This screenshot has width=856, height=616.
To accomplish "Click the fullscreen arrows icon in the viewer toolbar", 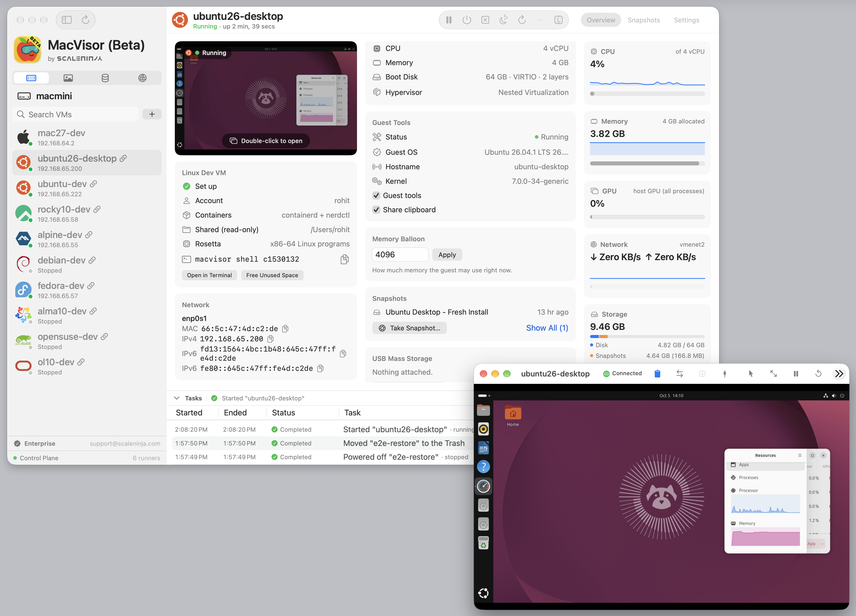I will pos(773,374).
